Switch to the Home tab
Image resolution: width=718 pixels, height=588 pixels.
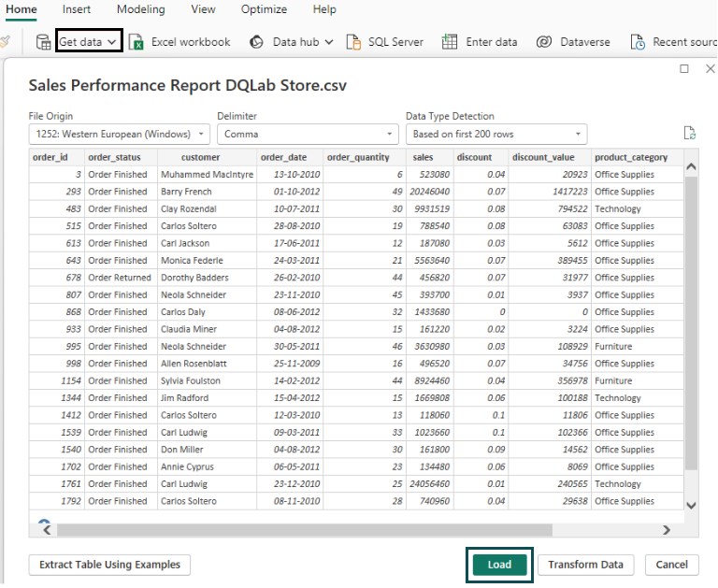pyautogui.click(x=22, y=9)
